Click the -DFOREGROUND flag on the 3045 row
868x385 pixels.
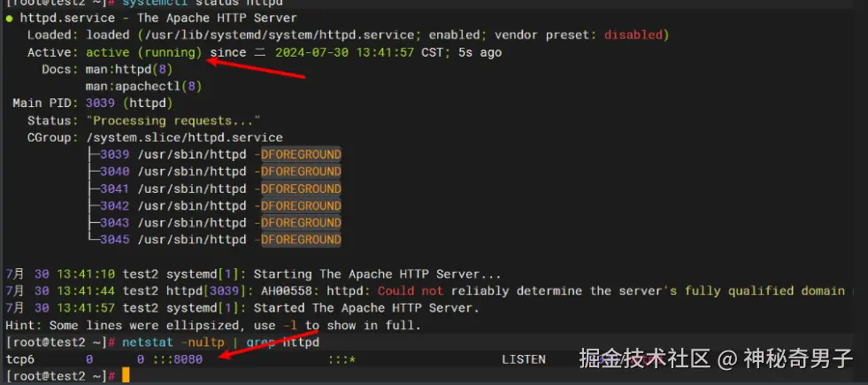pyautogui.click(x=298, y=240)
